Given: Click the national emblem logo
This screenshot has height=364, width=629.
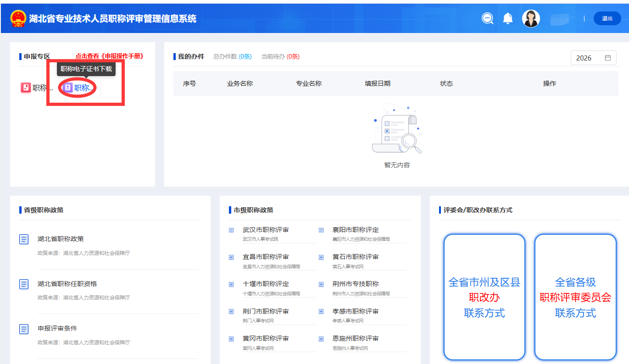Looking at the screenshot, I should 18,18.
